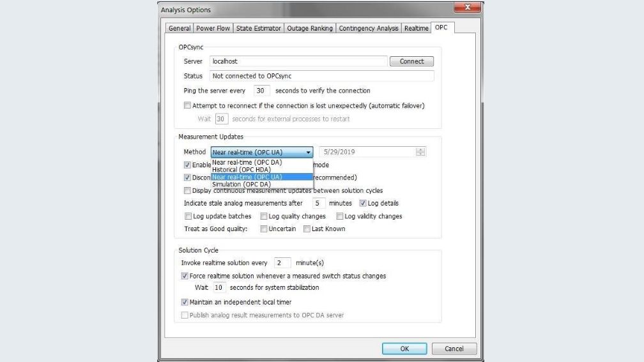Collapse the Method dropdown arrow
Viewport: 644px width, 362px height.
click(308, 152)
